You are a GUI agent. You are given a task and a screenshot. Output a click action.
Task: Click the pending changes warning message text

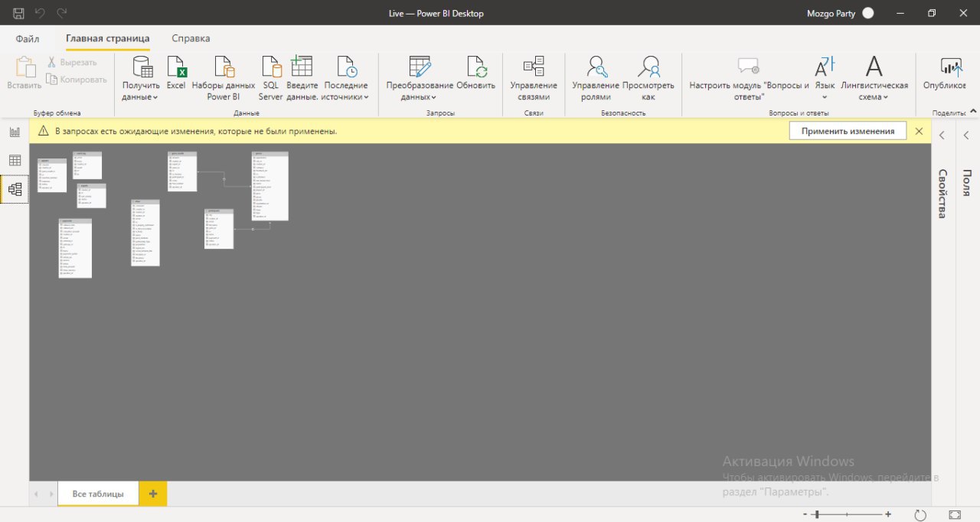(x=196, y=131)
